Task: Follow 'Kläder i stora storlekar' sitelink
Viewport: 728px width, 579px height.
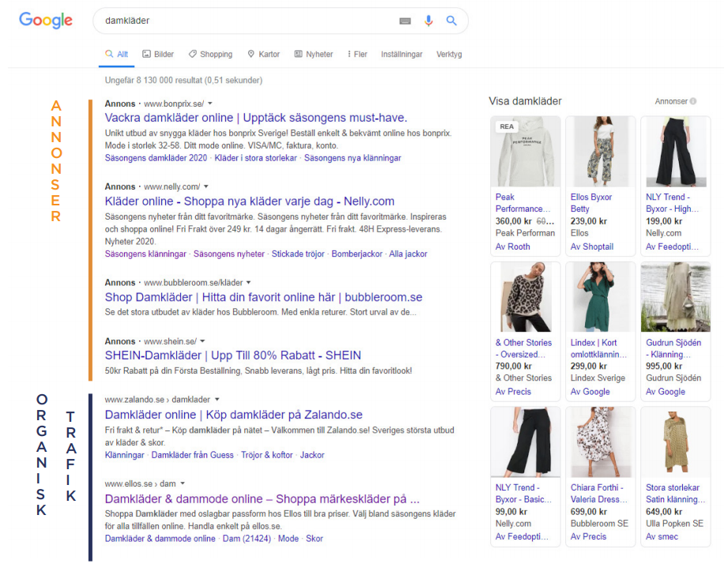Action: tap(255, 158)
